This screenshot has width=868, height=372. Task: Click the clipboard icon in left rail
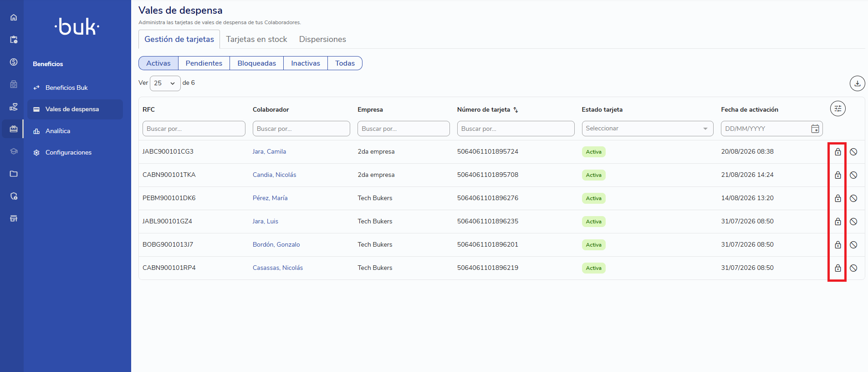(14, 40)
